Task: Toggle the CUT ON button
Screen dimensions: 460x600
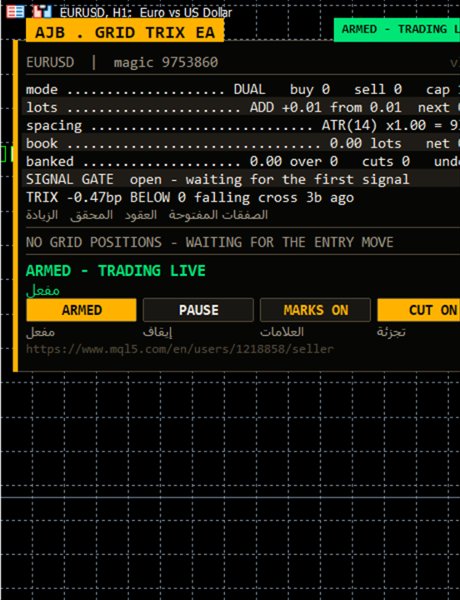Action: pyautogui.click(x=419, y=310)
